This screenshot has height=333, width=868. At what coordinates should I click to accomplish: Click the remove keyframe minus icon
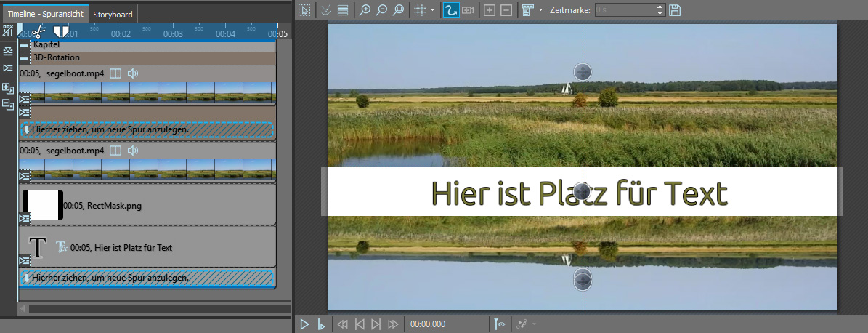pos(506,10)
